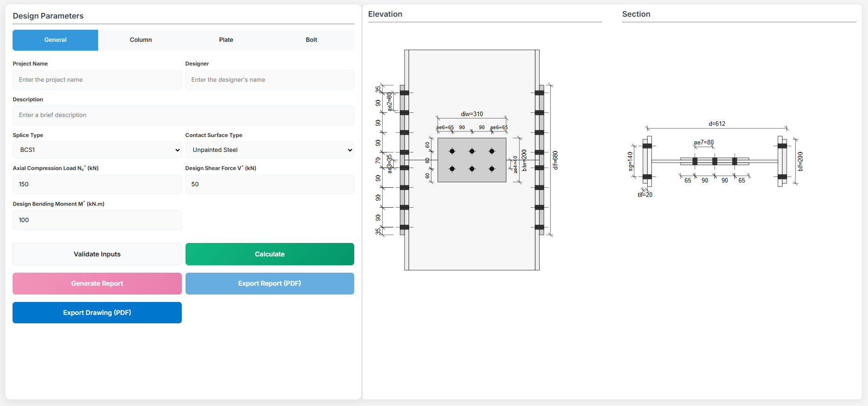This screenshot has height=406, width=868.
Task: Click Export Report (PDF) button
Action: (269, 283)
